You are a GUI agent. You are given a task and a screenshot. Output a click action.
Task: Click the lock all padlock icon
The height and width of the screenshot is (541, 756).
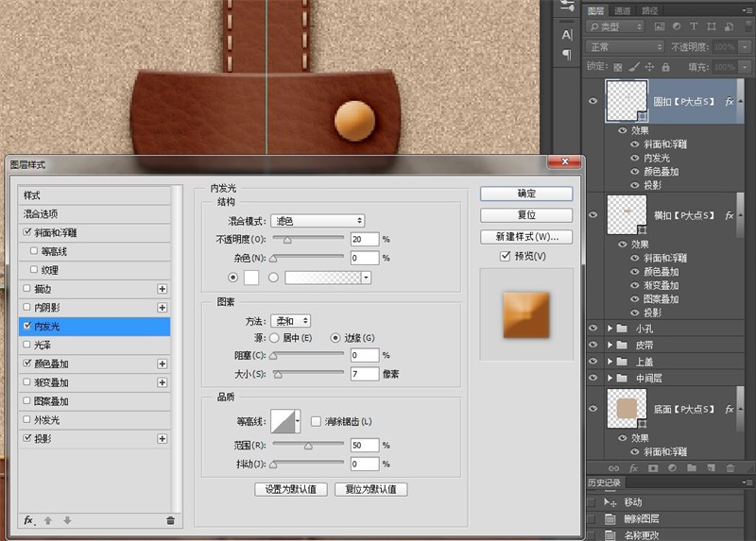coord(665,67)
